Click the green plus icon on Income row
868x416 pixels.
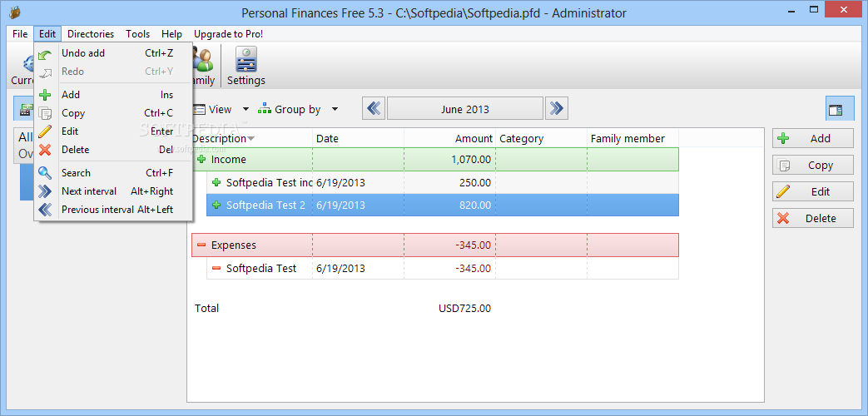[x=201, y=159]
